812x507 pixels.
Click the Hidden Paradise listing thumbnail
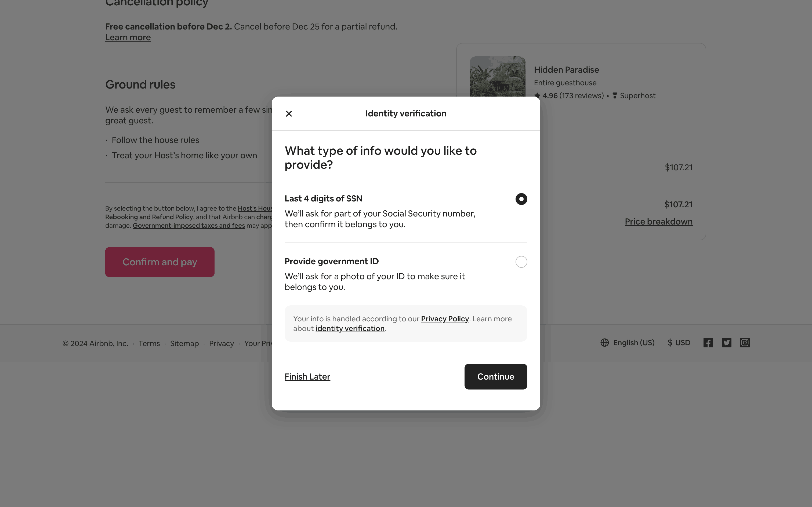(497, 76)
